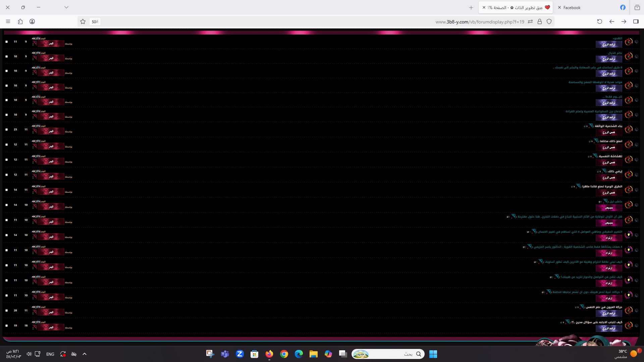This screenshot has width=644, height=362.
Task: Open the tracking protection shield icon
Action: pyautogui.click(x=549, y=21)
